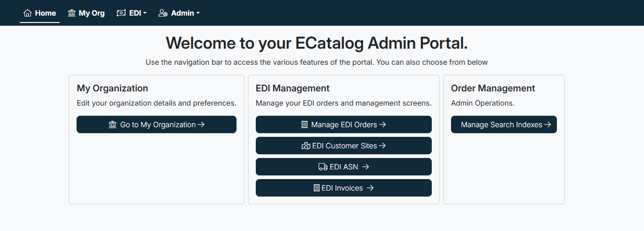Open the Admin menu label in navbar
The height and width of the screenshot is (231, 644).
182,13
